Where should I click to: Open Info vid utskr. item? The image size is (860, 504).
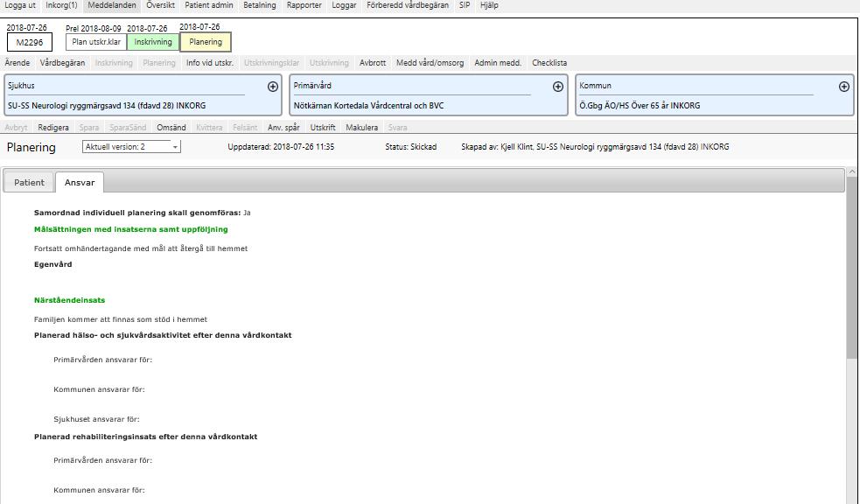(x=209, y=63)
